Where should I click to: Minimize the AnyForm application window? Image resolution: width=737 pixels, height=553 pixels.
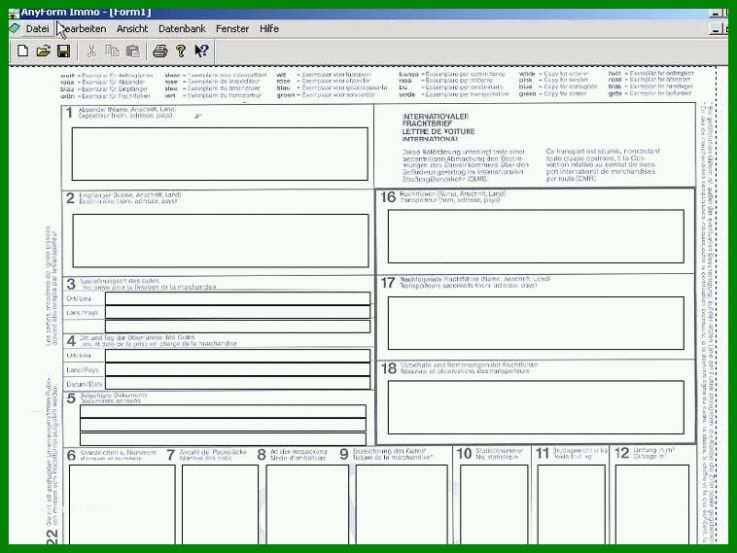[716, 13]
